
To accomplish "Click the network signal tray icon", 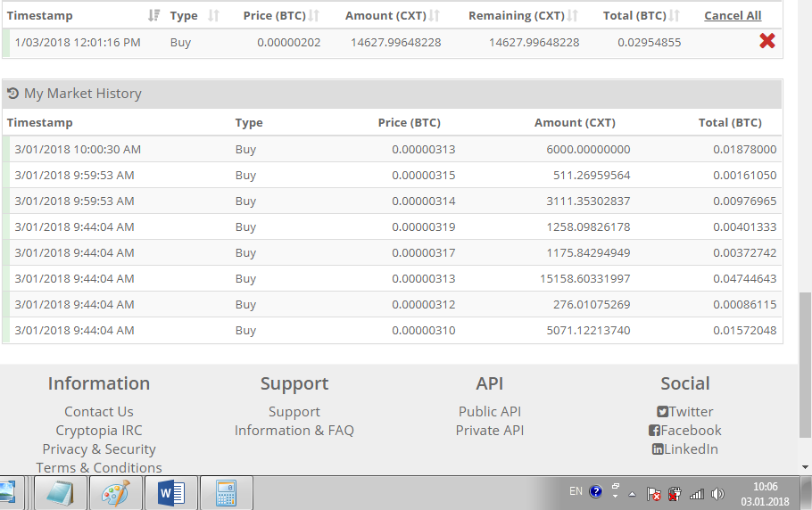I will [697, 493].
